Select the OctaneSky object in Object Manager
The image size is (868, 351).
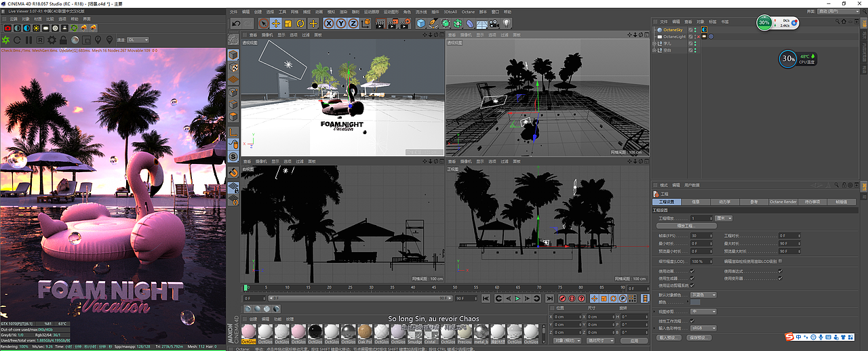[x=673, y=30]
